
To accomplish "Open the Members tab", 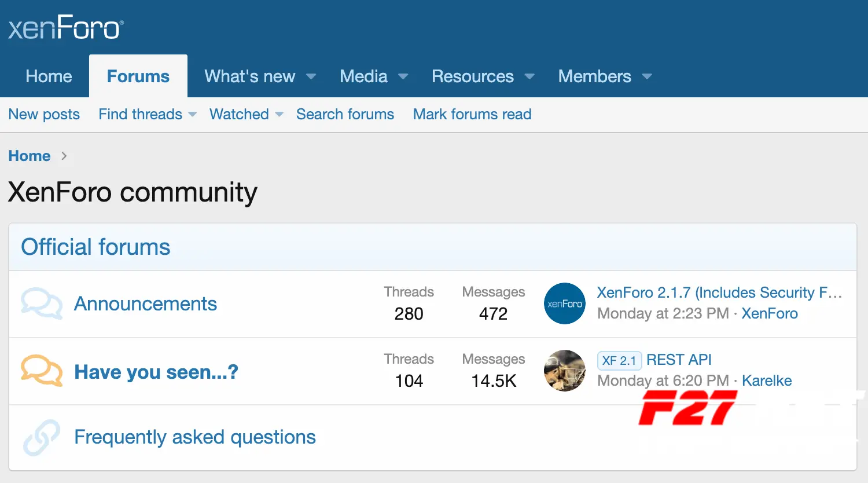I will [594, 76].
